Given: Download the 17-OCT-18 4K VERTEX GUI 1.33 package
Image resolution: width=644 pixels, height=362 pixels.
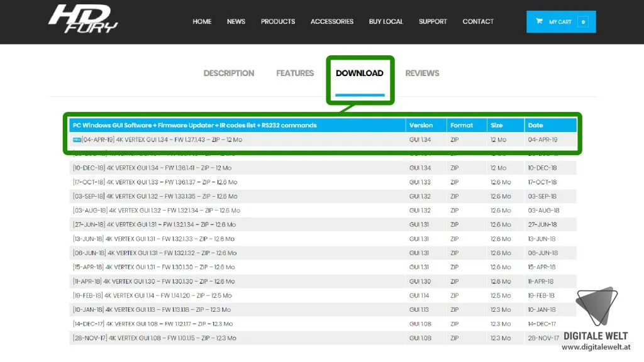Looking at the screenshot, I should (x=155, y=182).
